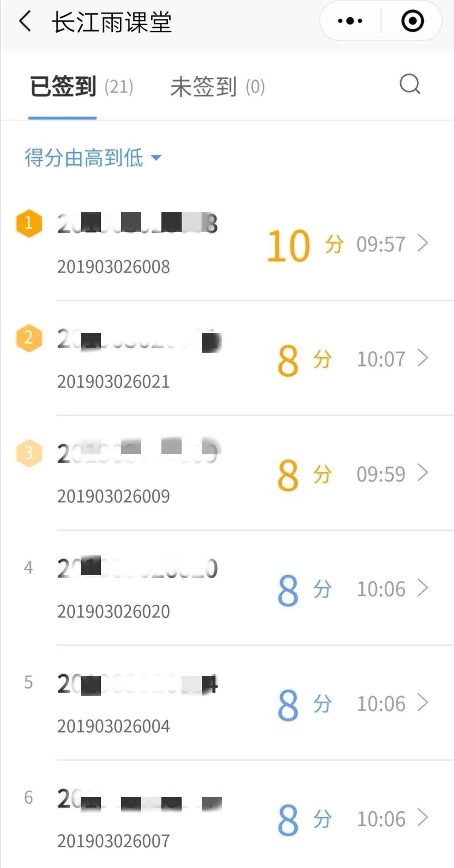
Task: Open the search magnifier icon
Action: click(410, 84)
